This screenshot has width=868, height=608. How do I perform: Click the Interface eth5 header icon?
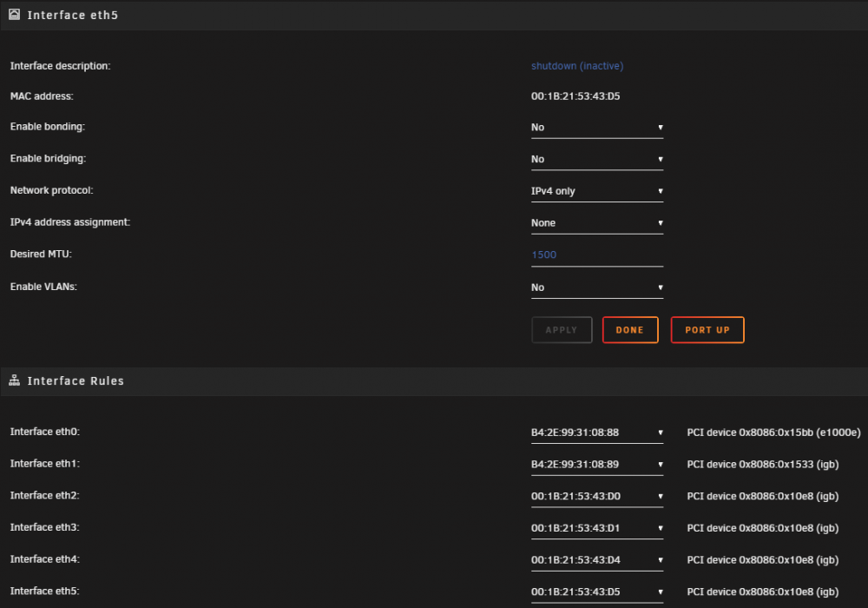[x=15, y=15]
